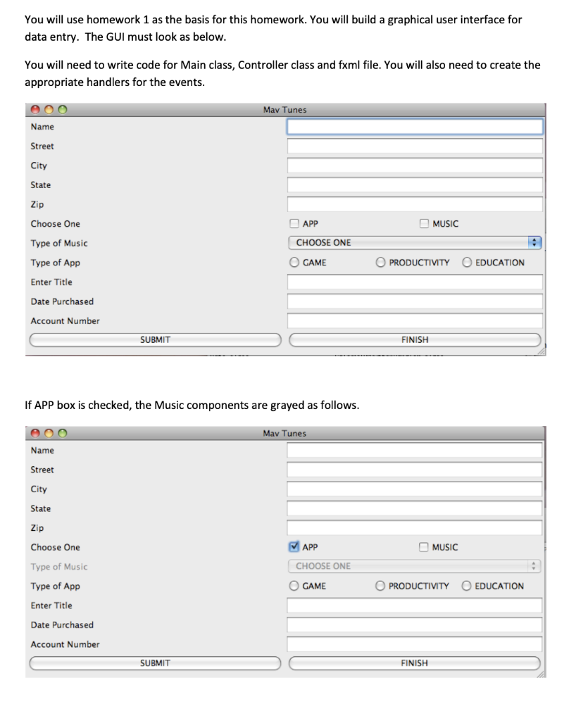Click Date Purchased field in the window with APP unchecked
This screenshot has width=588, height=721.
(x=415, y=301)
